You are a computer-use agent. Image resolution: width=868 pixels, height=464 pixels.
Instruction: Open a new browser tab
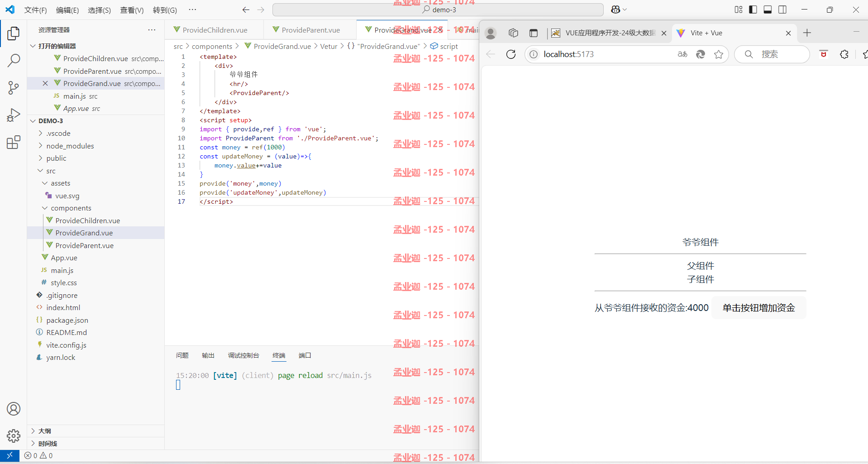pos(807,33)
